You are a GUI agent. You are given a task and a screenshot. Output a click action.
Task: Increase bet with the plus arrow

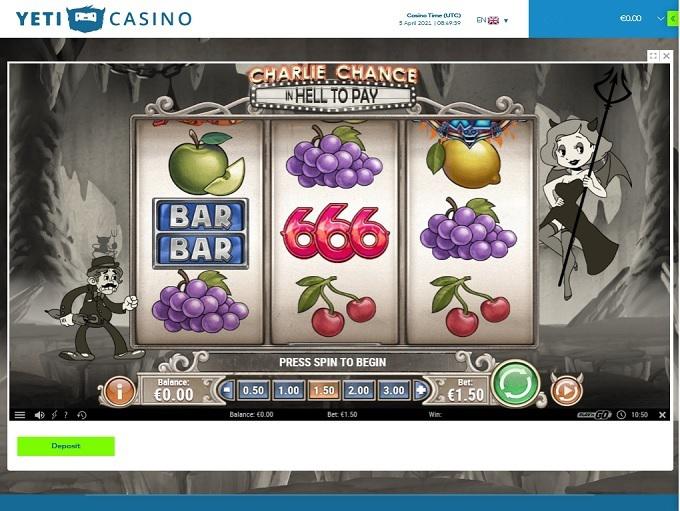[x=420, y=390]
